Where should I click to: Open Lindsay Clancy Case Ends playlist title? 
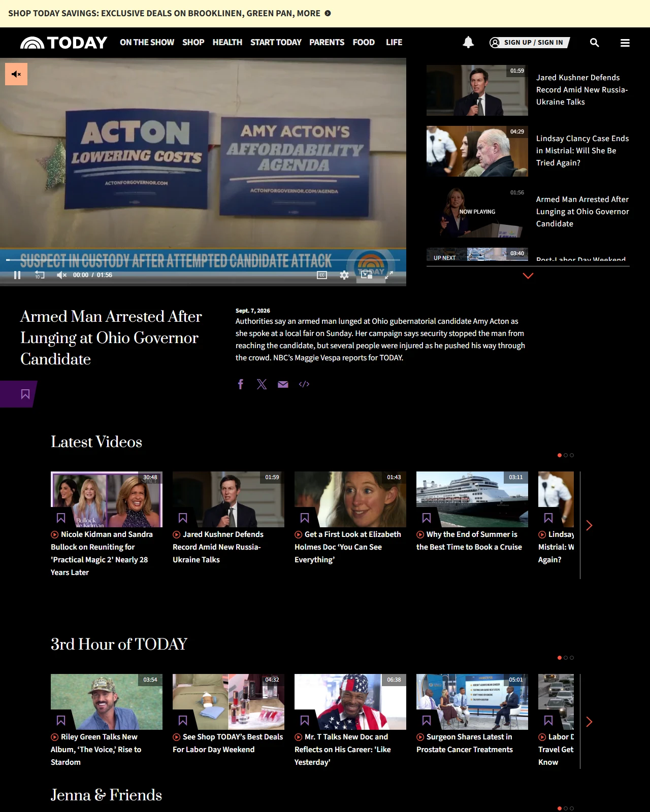582,151
